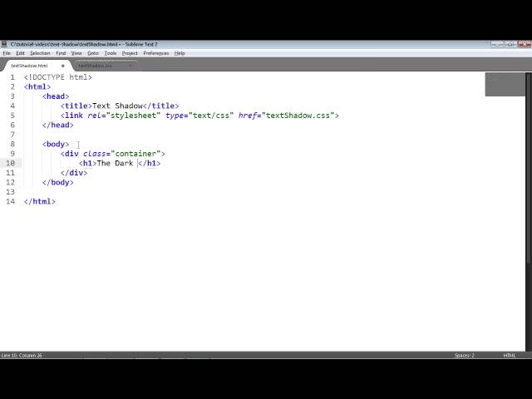This screenshot has width=532, height=399.
Task: Open the HTML syntax selector in status bar
Action: click(510, 355)
